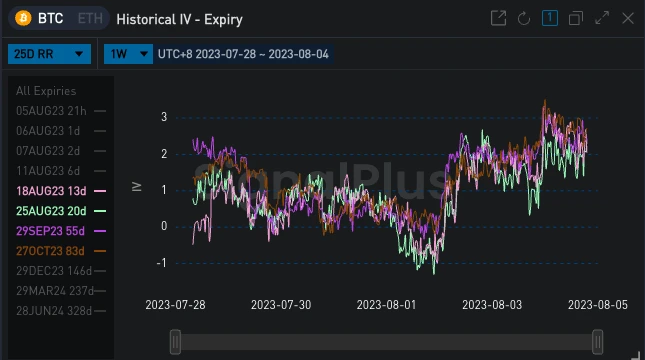Switch to the ETH asset tab
This screenshot has width=645, height=360.
(x=90, y=19)
